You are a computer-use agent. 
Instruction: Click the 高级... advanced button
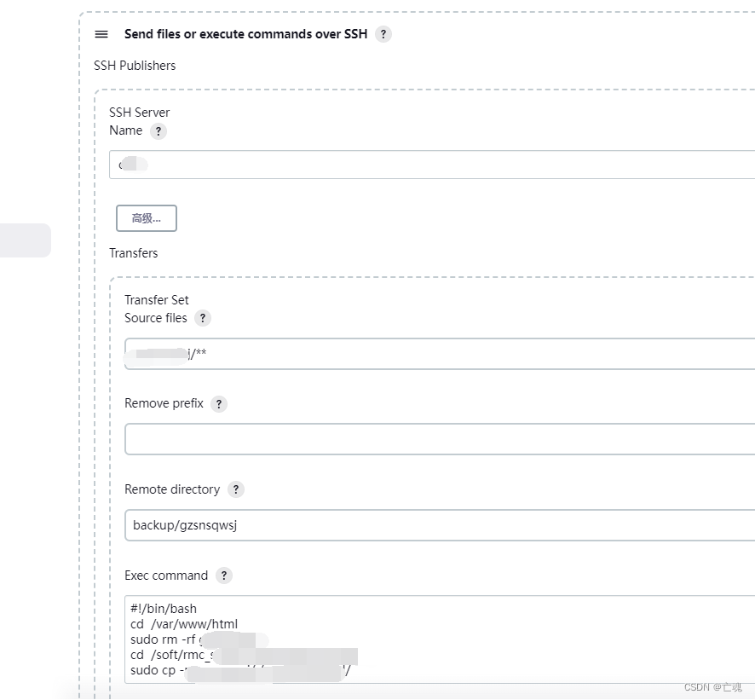[x=147, y=218]
